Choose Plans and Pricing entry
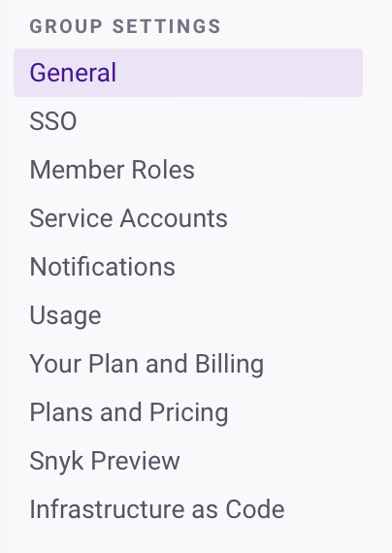Screen dimensions: 392x553 tap(188, 412)
